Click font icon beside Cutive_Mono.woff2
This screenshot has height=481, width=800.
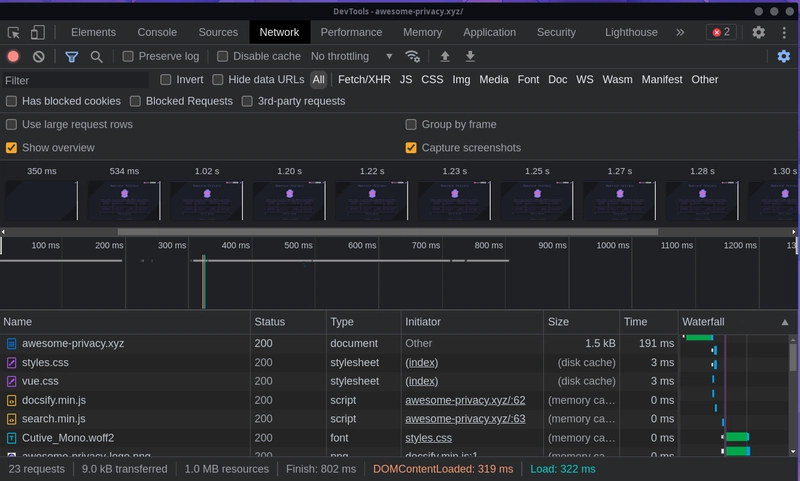11,438
